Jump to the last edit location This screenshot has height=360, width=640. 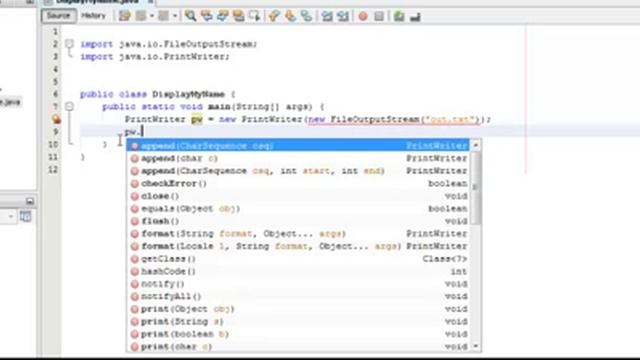click(x=124, y=16)
